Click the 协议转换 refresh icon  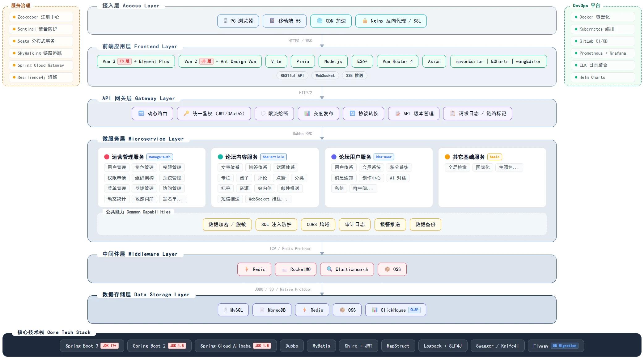[352, 113]
